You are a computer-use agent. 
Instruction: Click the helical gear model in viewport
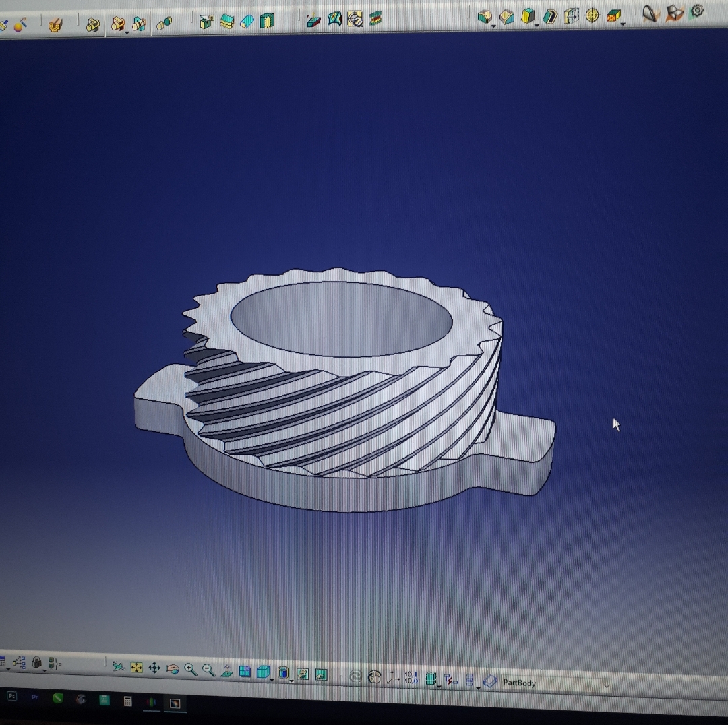344,390
